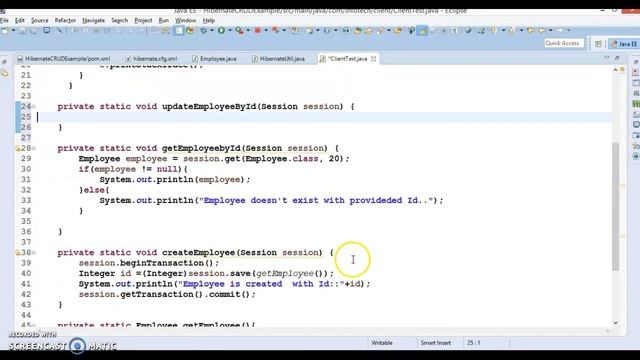Open the Help menu

[209, 20]
